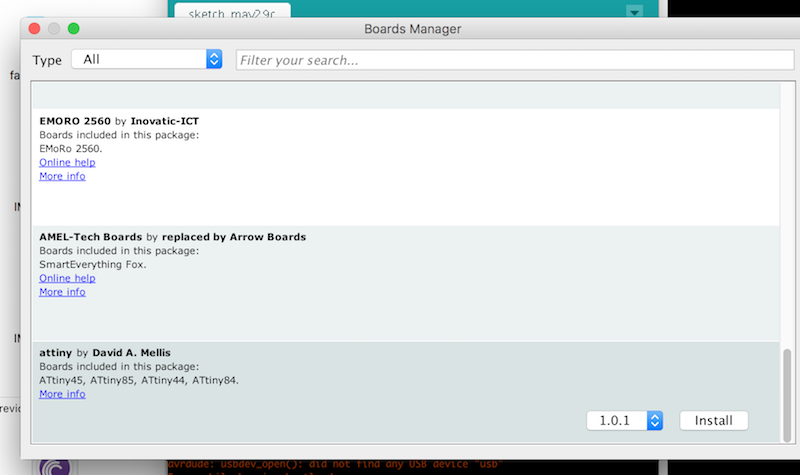This screenshot has height=475, width=800.
Task: Open the 1.0.1 version dropdown for attiny
Action: pos(624,420)
